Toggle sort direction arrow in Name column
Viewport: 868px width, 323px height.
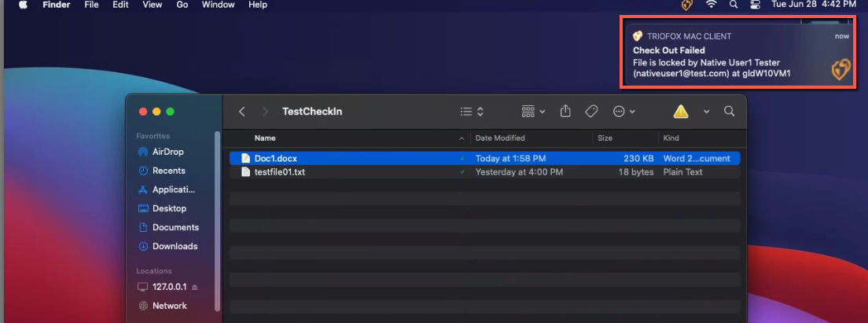click(x=462, y=138)
